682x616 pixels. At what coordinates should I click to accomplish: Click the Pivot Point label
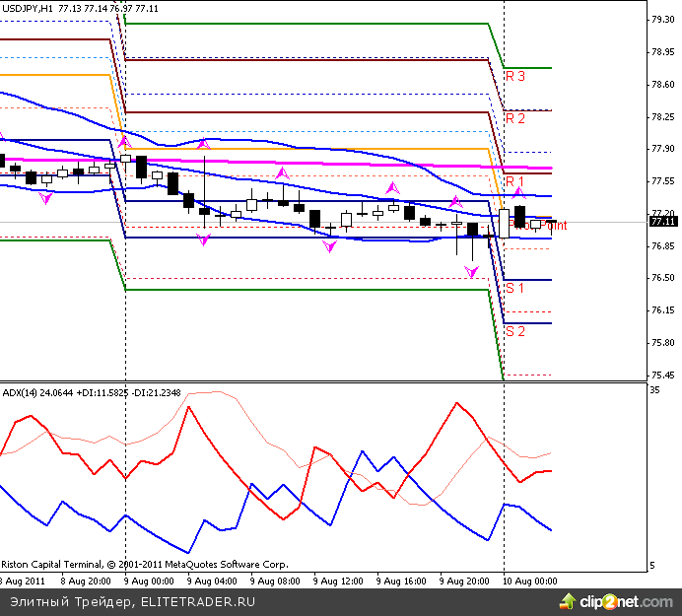click(542, 226)
